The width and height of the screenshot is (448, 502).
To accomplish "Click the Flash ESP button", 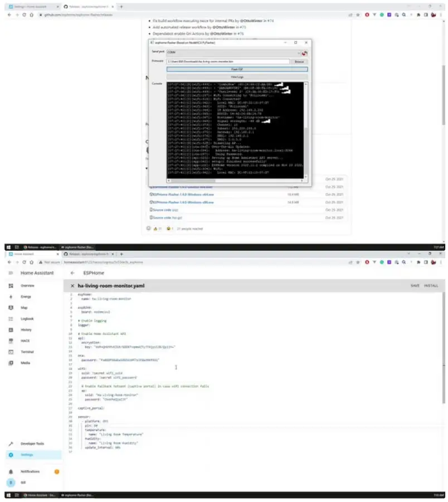I will 237,69.
